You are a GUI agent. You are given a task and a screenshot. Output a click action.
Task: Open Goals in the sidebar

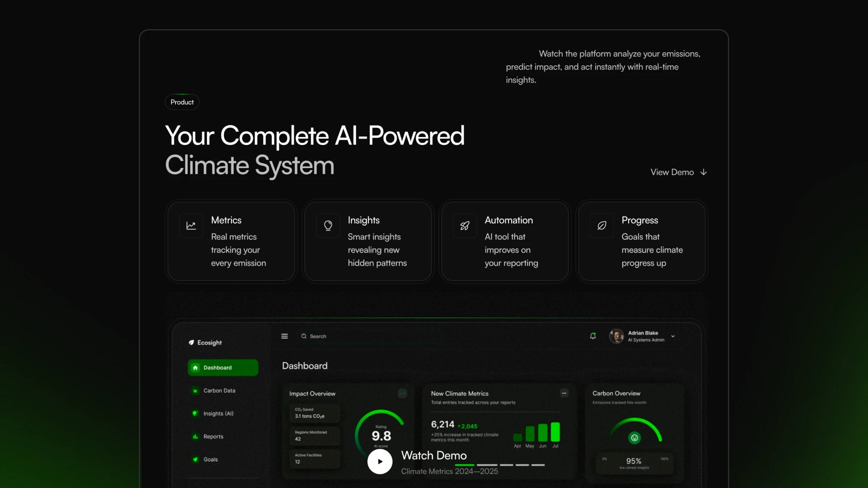click(223, 459)
